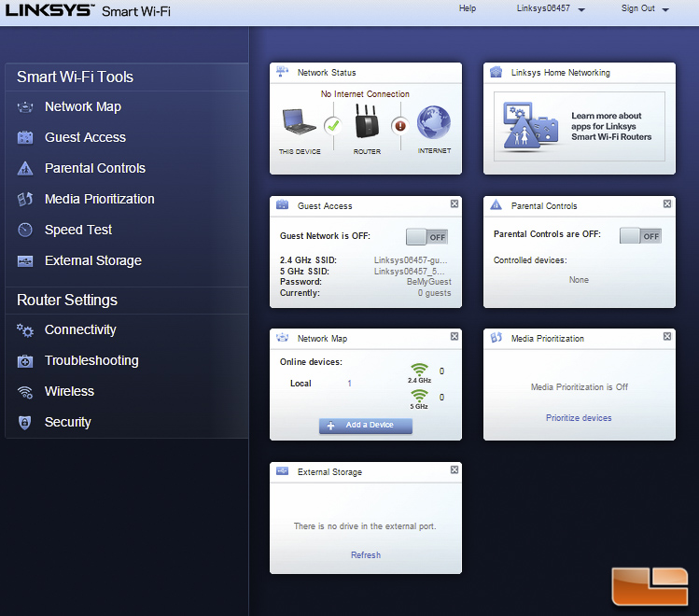The width and height of the screenshot is (699, 616).
Task: Click the 5 GHz wireless signal icon
Action: point(419,396)
